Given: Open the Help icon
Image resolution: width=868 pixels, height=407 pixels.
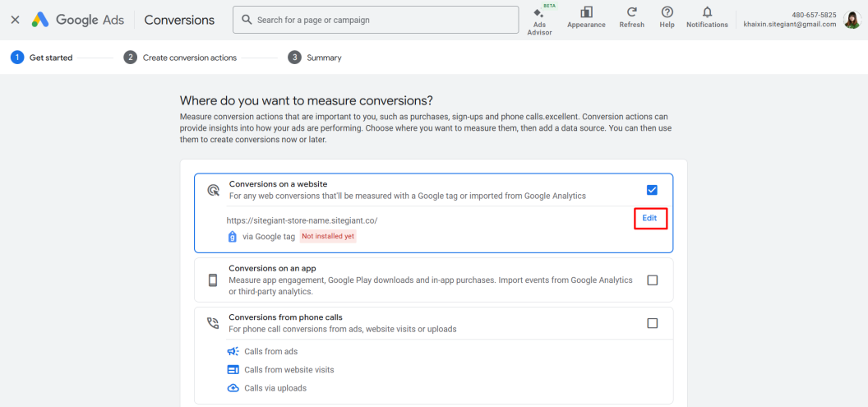Looking at the screenshot, I should pyautogui.click(x=667, y=12).
